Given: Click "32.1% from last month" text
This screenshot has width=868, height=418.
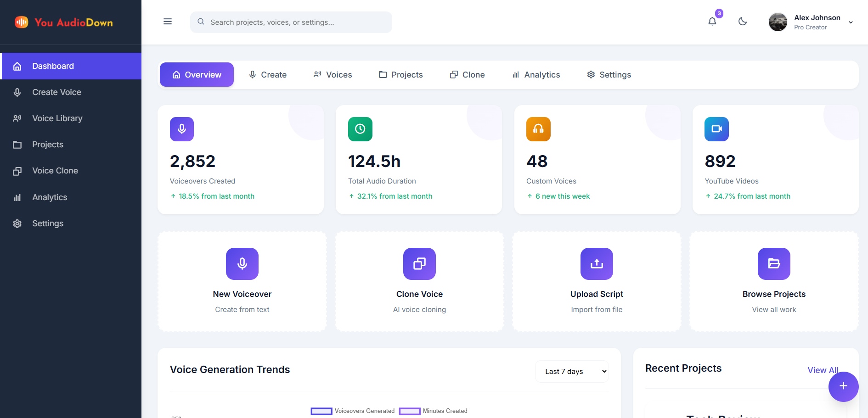Looking at the screenshot, I should point(395,196).
